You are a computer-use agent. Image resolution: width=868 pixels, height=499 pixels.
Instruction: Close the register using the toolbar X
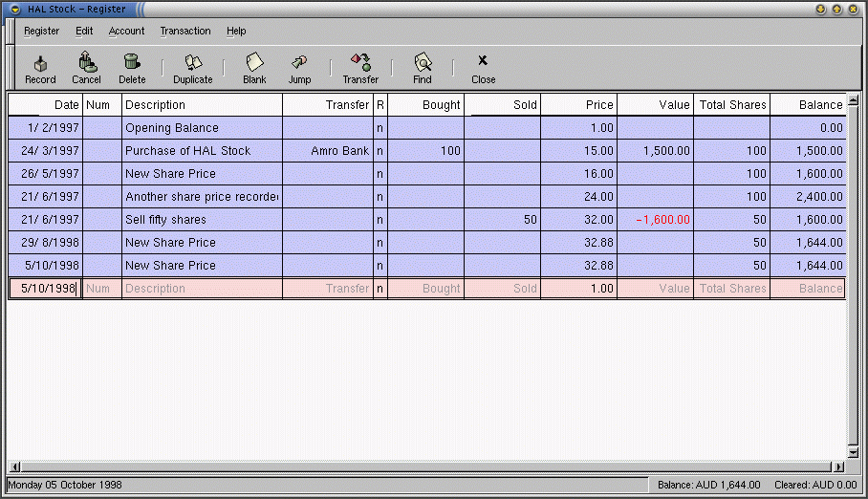coord(483,62)
